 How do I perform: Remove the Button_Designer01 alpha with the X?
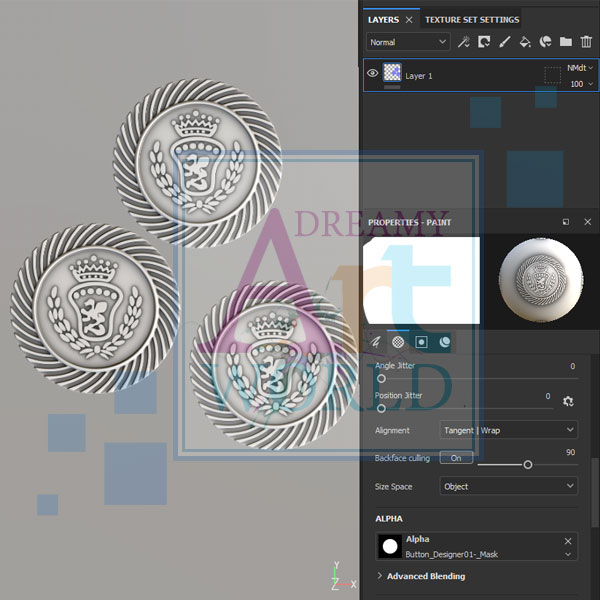pyautogui.click(x=568, y=541)
